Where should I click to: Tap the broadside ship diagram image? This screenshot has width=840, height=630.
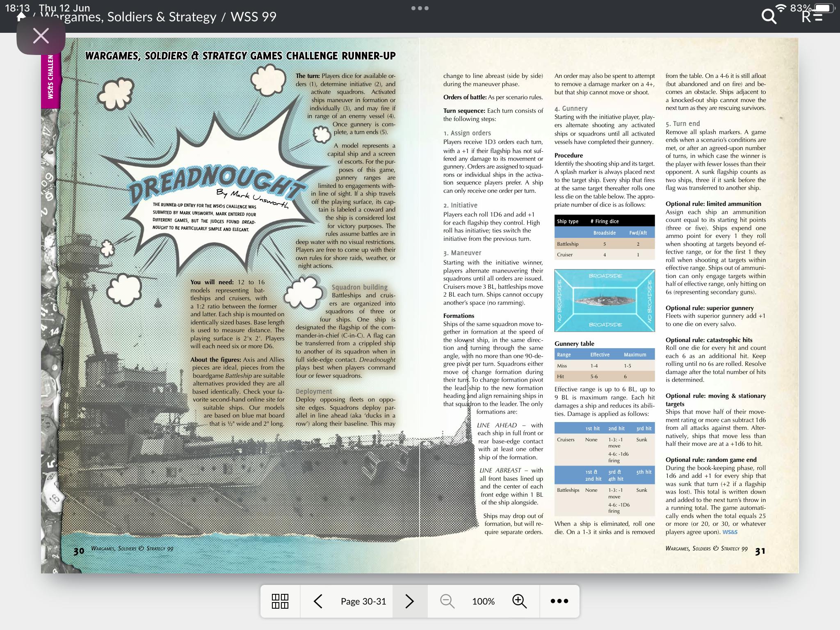tap(605, 300)
